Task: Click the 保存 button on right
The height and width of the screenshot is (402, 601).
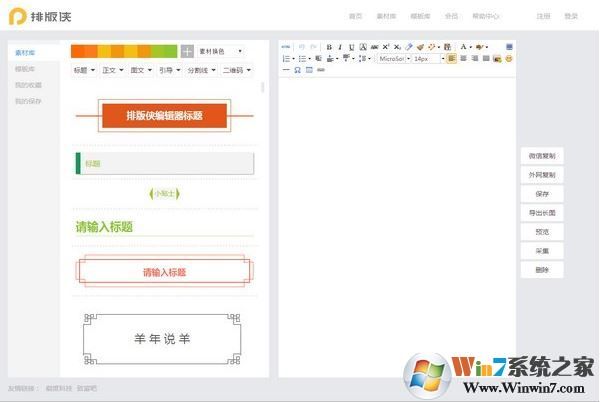Action: tap(542, 194)
